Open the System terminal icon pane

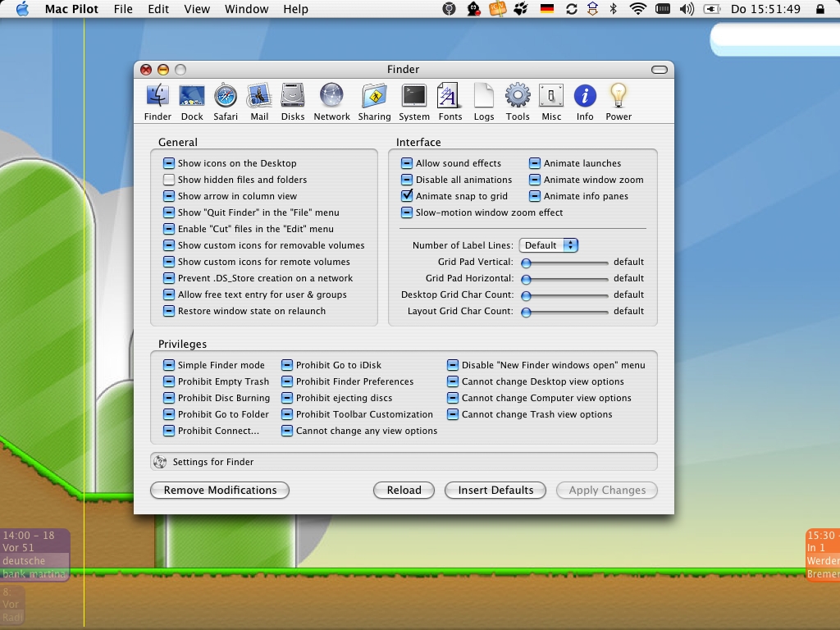[x=414, y=102]
